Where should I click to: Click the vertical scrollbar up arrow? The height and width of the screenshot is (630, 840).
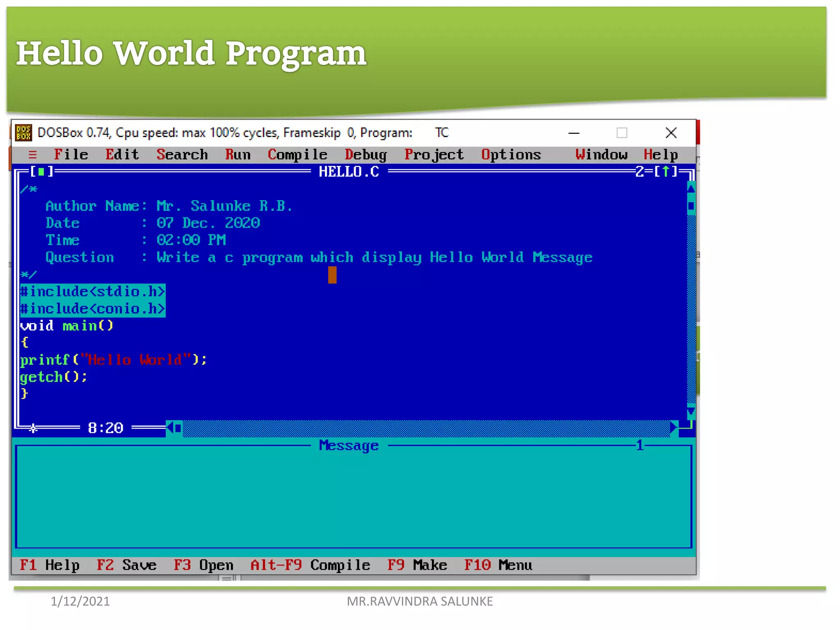click(x=691, y=189)
